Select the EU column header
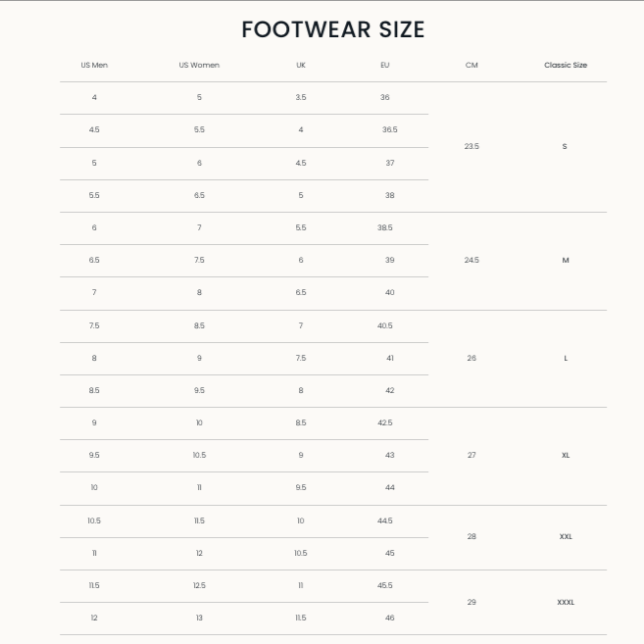Image resolution: width=644 pixels, height=644 pixels. pos(385,65)
